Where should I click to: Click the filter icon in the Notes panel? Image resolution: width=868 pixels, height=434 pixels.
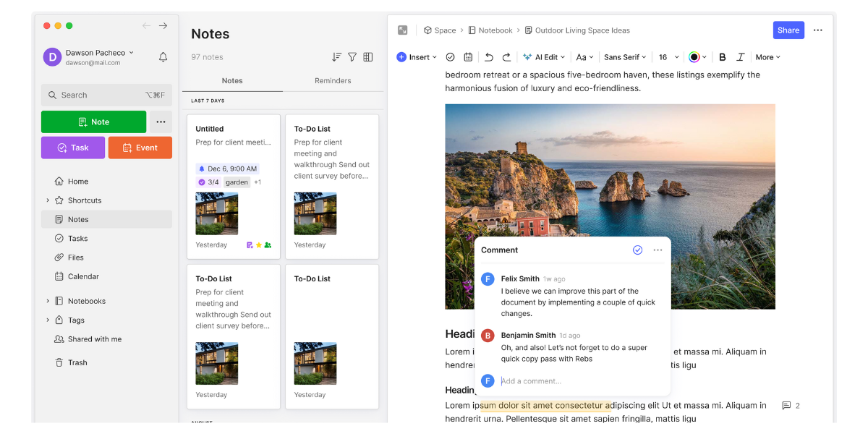(x=352, y=56)
